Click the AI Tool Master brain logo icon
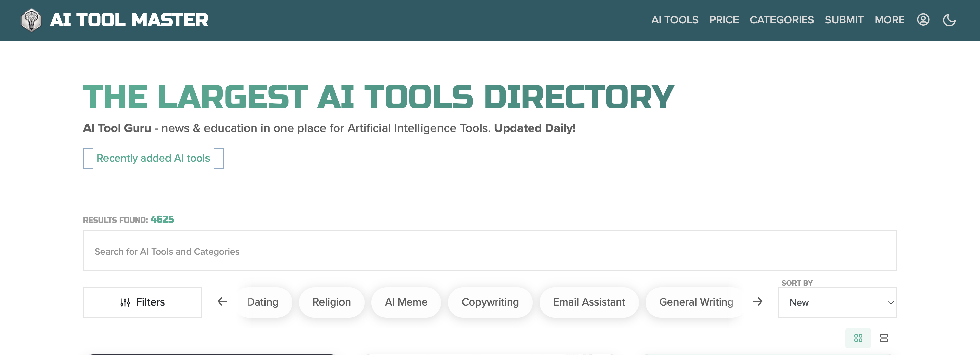This screenshot has width=980, height=355. 31,20
